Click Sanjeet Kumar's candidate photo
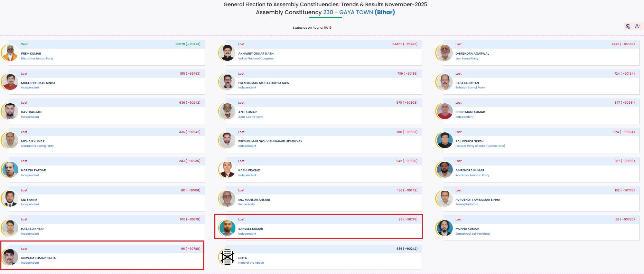 pyautogui.click(x=227, y=228)
